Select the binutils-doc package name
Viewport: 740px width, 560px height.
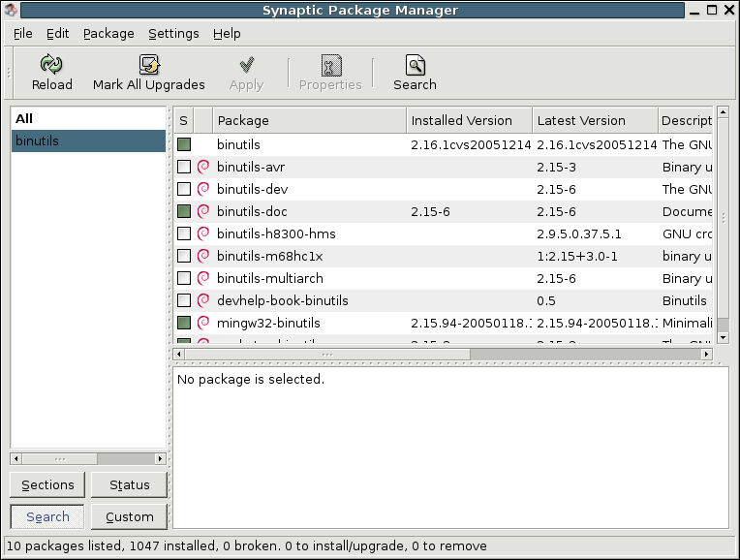point(252,211)
